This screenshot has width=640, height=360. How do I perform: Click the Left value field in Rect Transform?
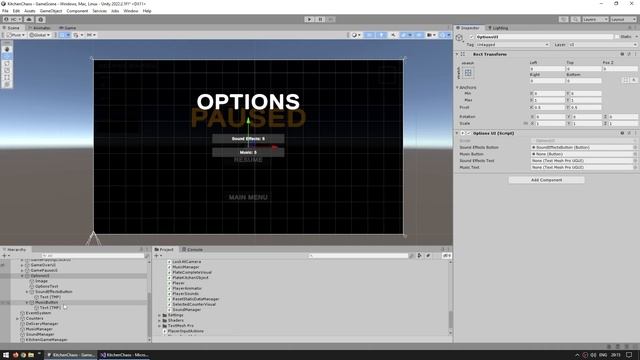(x=547, y=69)
